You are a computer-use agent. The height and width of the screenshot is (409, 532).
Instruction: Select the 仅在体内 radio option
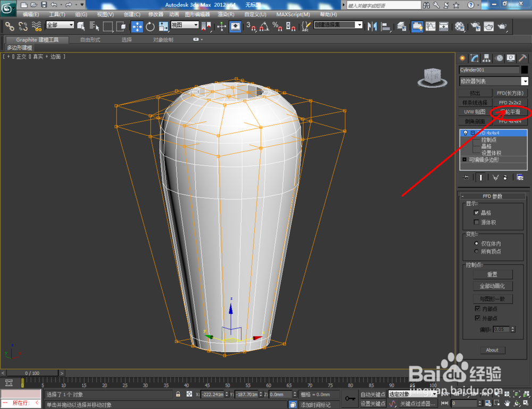(x=476, y=243)
